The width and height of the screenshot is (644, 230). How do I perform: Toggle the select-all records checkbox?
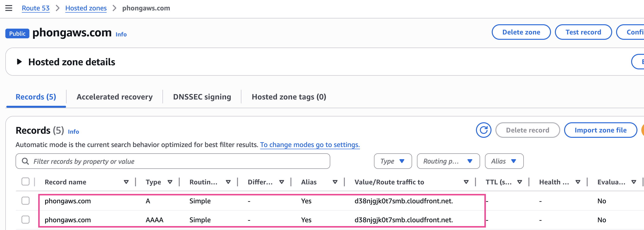click(x=25, y=181)
